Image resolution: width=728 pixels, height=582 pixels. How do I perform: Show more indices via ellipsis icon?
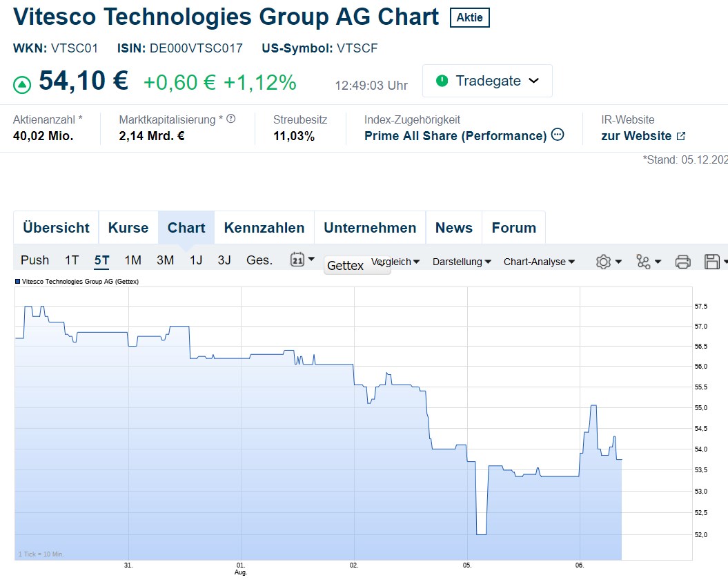(558, 135)
